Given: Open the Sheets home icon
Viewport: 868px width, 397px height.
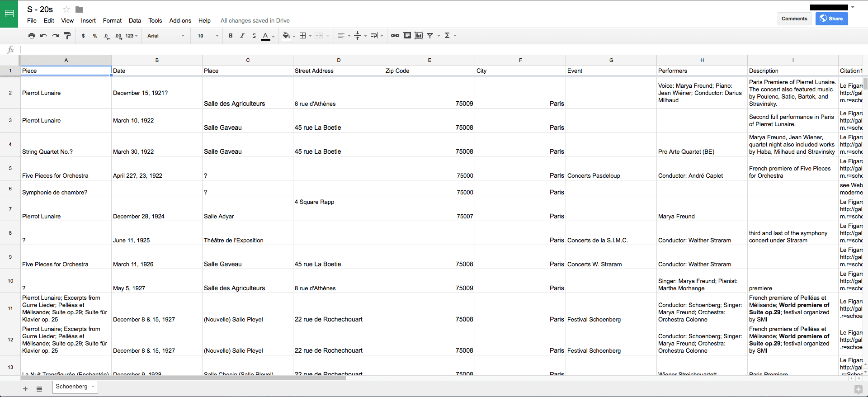Looking at the screenshot, I should point(9,14).
